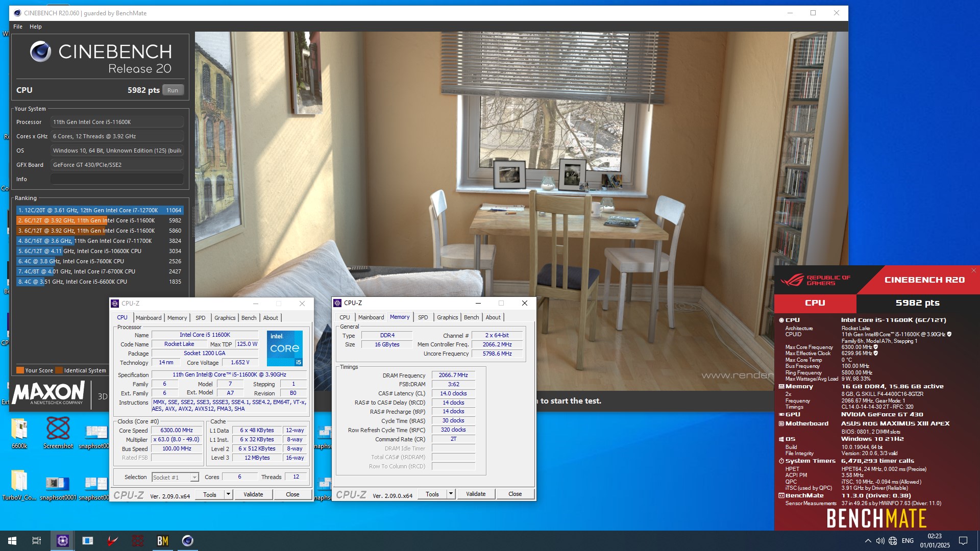Click the orange Your Score legend swatch
Viewport: 980px width, 551px height.
point(20,370)
